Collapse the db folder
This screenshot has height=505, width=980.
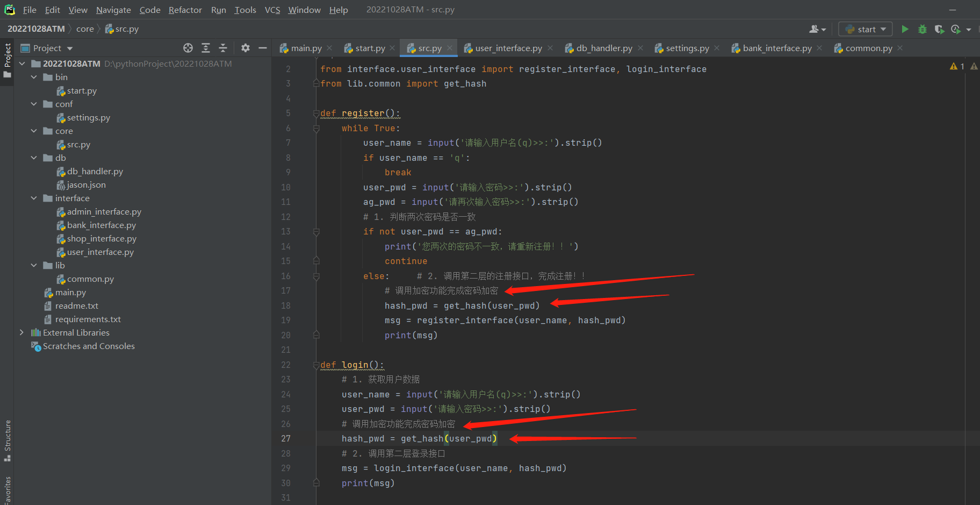tap(34, 158)
